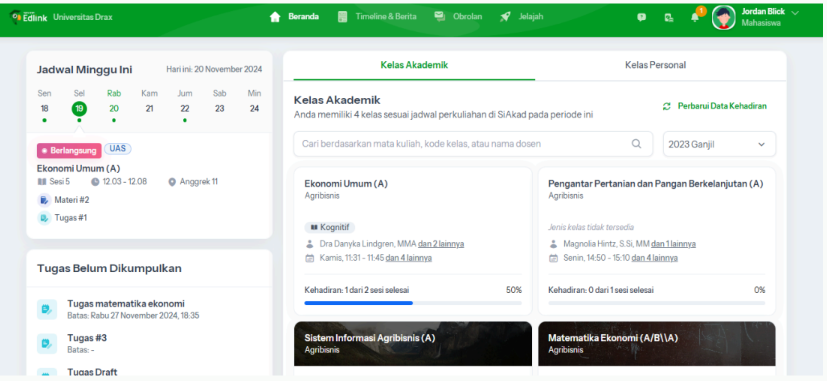Click the Kognitif class type badge
This screenshot has height=381, width=827.
point(330,227)
